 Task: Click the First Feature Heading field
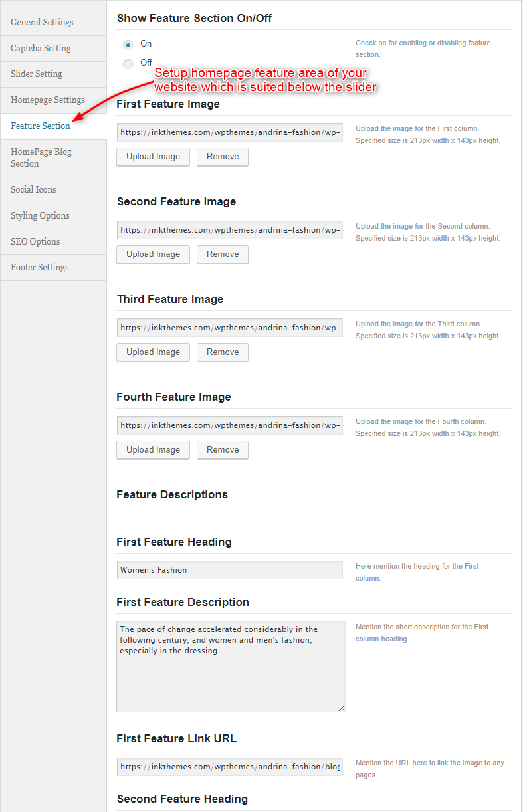230,570
